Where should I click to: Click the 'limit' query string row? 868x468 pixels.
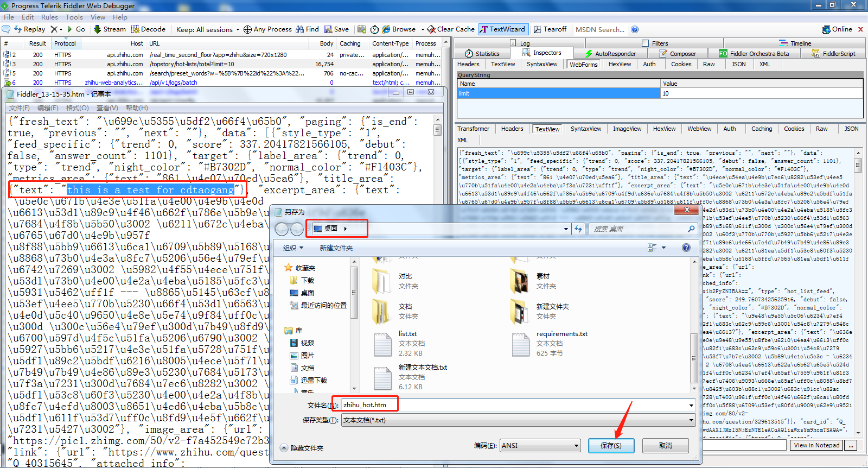tap(660, 93)
